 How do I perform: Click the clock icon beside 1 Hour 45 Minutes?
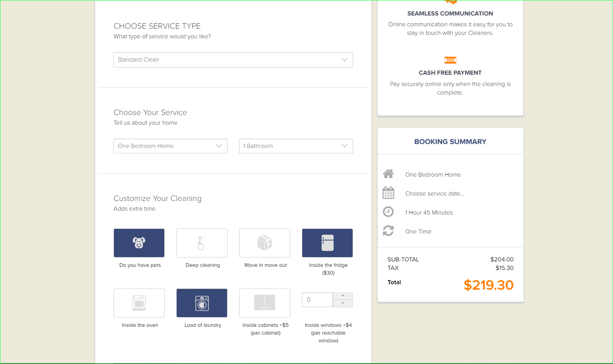388,212
